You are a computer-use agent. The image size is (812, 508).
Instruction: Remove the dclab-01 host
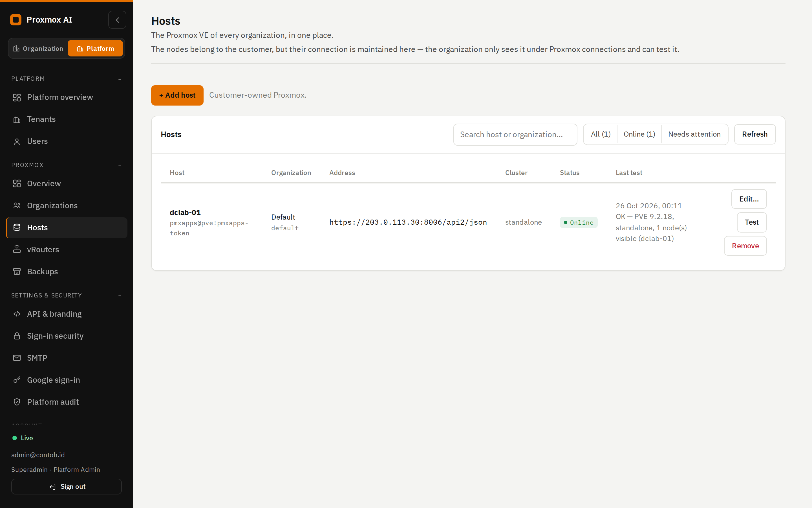[745, 246]
